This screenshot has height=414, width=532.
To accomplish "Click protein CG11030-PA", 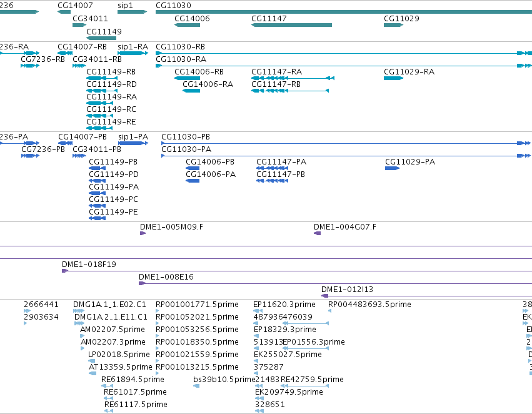I will tap(186, 149).
